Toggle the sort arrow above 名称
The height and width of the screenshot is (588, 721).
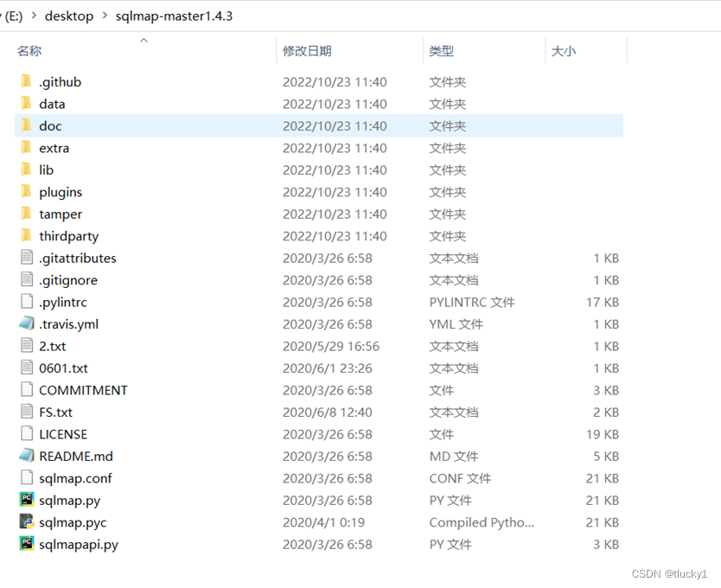click(144, 41)
